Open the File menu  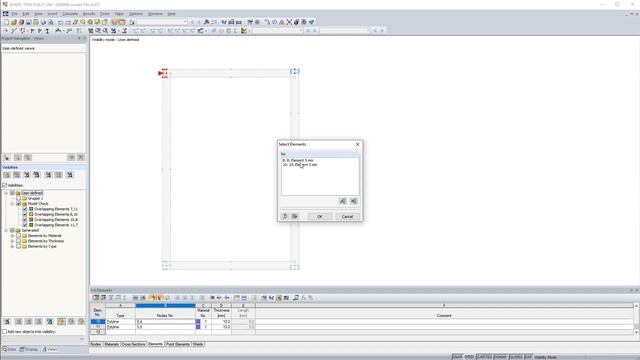[14, 14]
